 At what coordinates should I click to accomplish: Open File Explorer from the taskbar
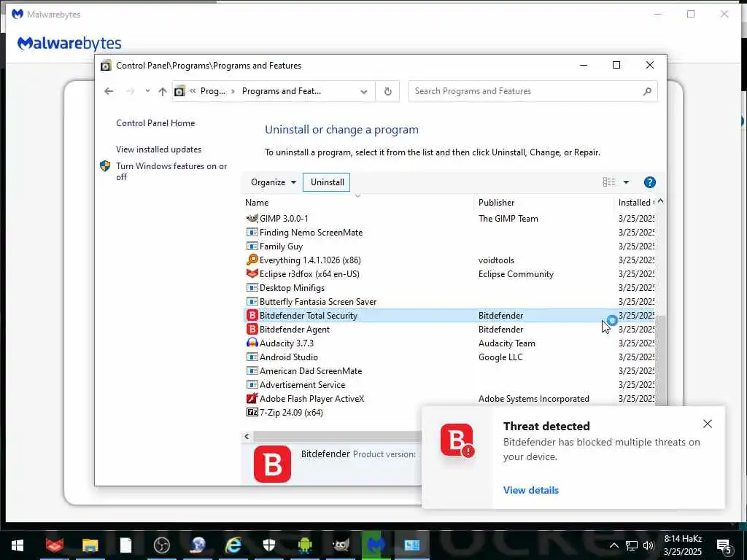90,545
